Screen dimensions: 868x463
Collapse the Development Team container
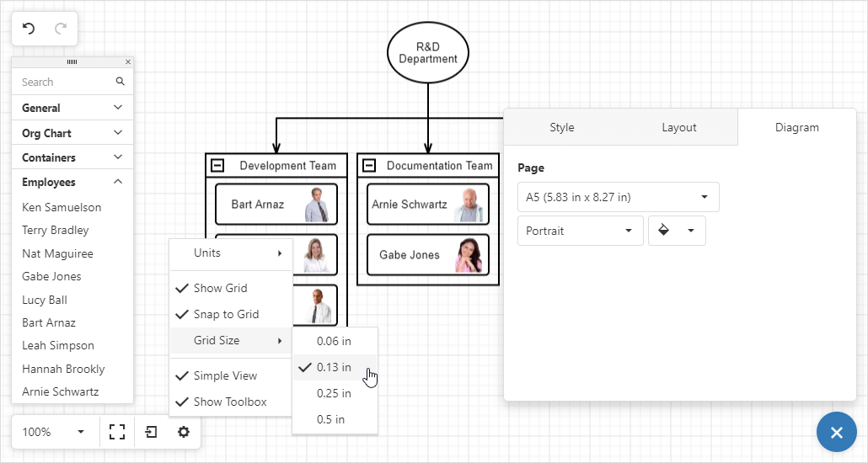(217, 165)
